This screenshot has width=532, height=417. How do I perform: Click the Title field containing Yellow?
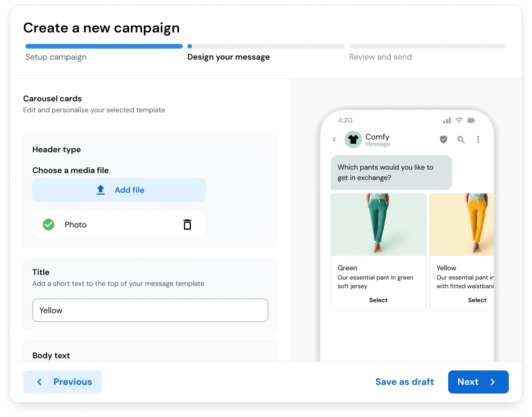[150, 310]
